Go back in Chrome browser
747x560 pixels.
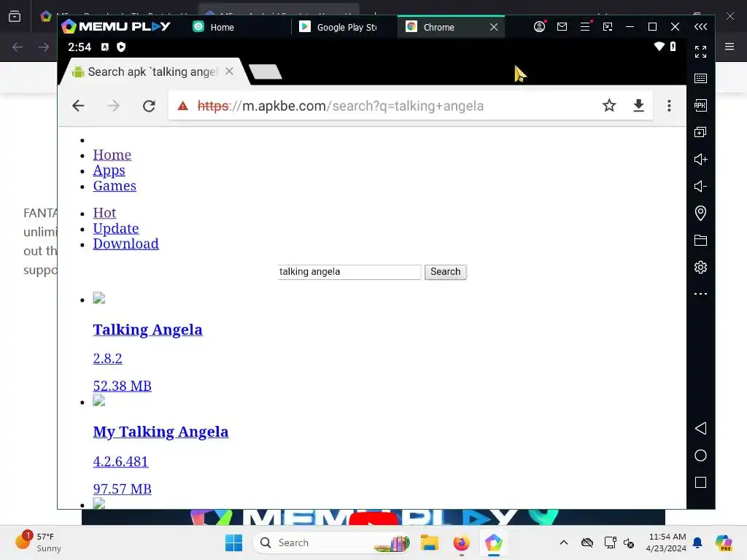78,106
